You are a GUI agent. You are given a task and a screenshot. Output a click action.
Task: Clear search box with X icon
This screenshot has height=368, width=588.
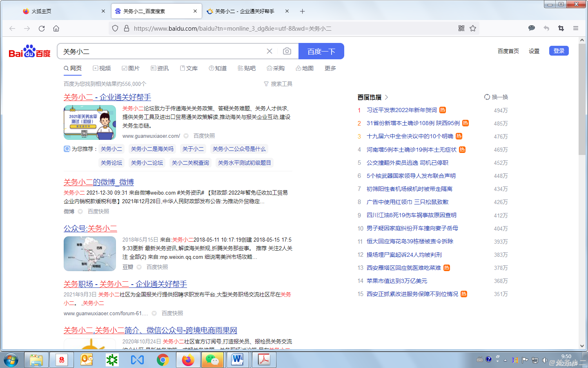coord(269,51)
